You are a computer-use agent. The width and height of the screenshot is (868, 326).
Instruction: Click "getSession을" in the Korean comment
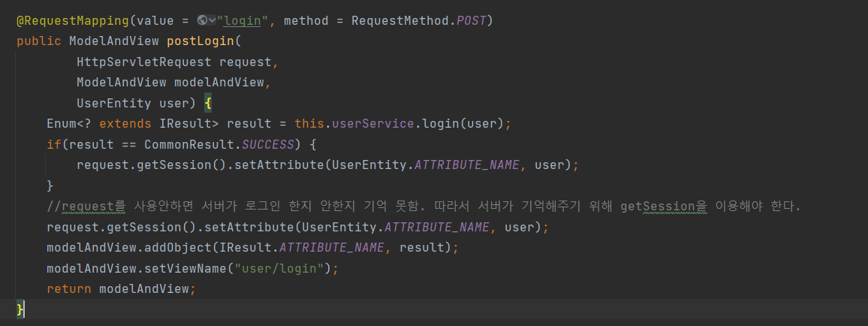[x=664, y=207]
